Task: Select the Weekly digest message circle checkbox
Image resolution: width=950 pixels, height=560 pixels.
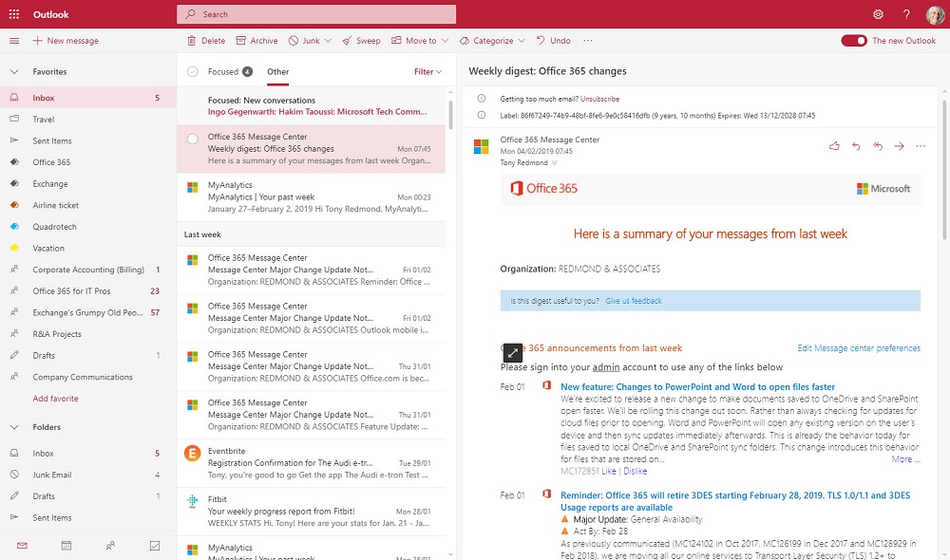Action: (x=192, y=139)
